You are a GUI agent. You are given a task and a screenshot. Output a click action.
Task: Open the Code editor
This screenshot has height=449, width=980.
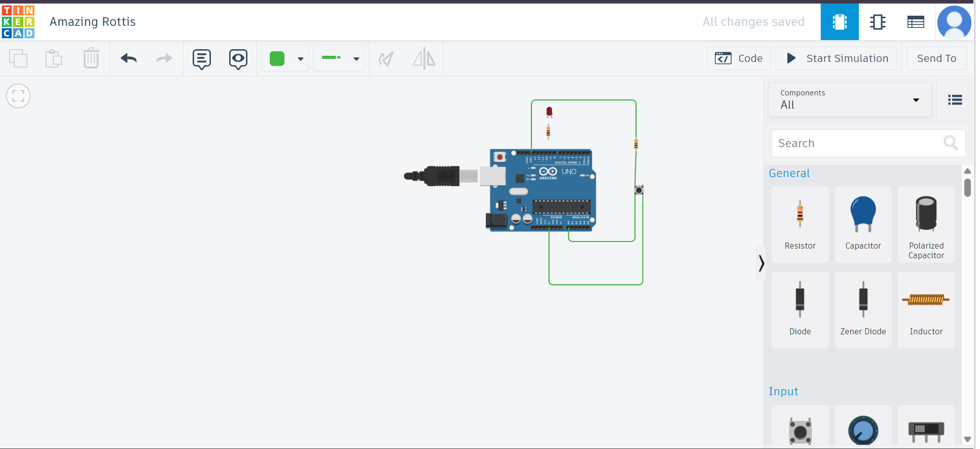(x=739, y=58)
